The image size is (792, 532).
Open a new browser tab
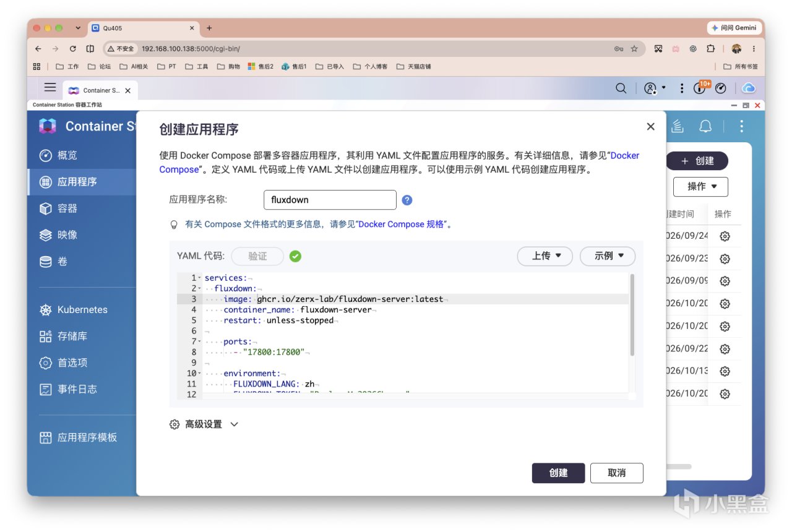[209, 28]
